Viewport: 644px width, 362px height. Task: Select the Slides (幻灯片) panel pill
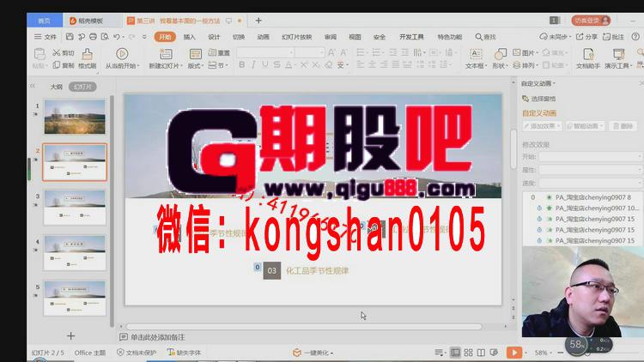coord(82,87)
